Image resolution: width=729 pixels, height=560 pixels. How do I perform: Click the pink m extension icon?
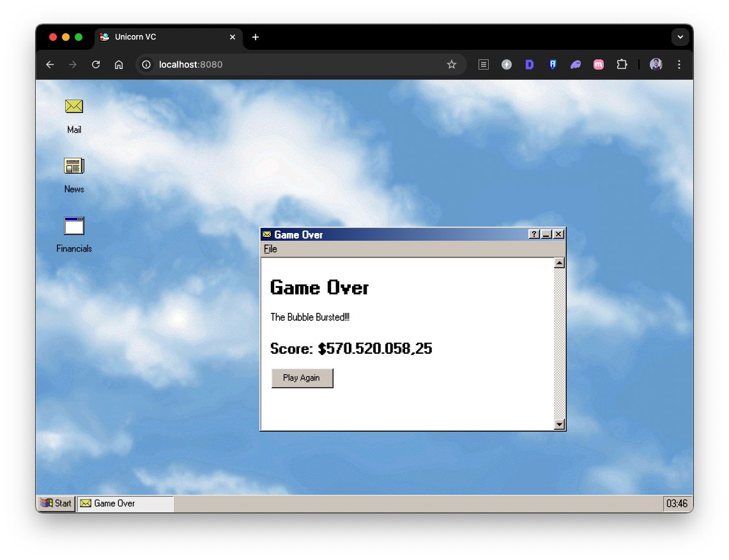(x=599, y=64)
